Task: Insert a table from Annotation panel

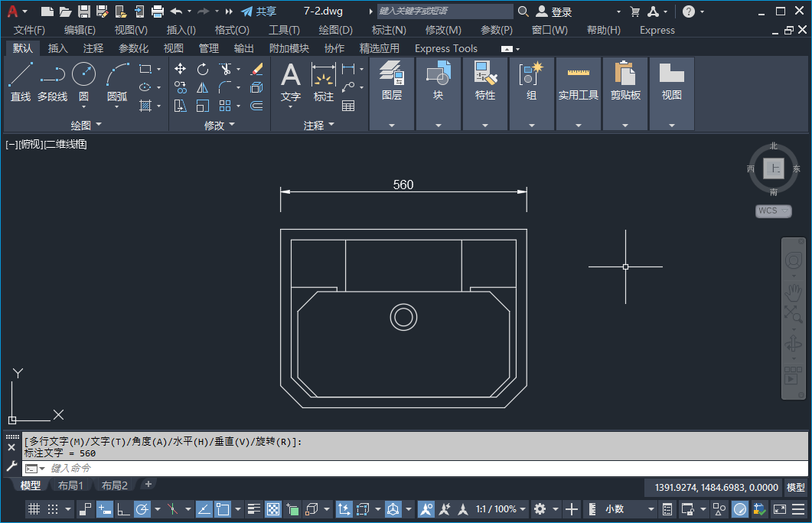Action: [348, 106]
